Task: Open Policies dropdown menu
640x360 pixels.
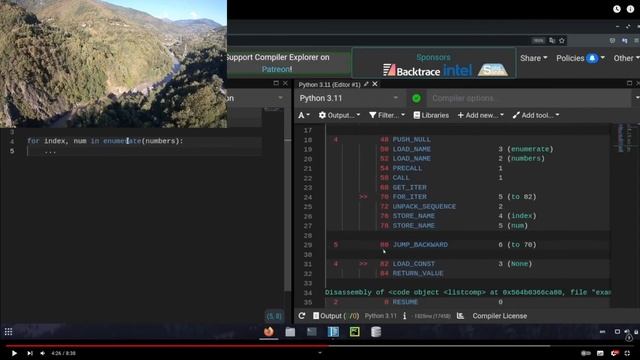Action: [x=580, y=58]
